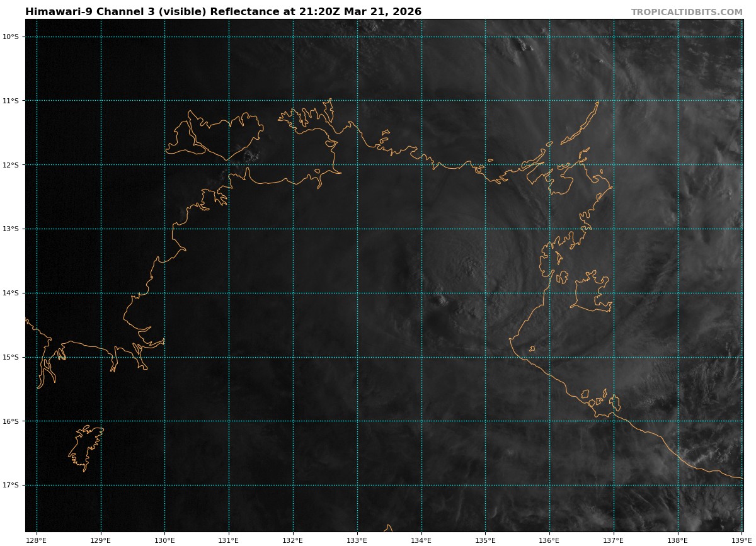Select the 15°S latitude axis label
The width and height of the screenshot is (756, 546).
pos(11,357)
